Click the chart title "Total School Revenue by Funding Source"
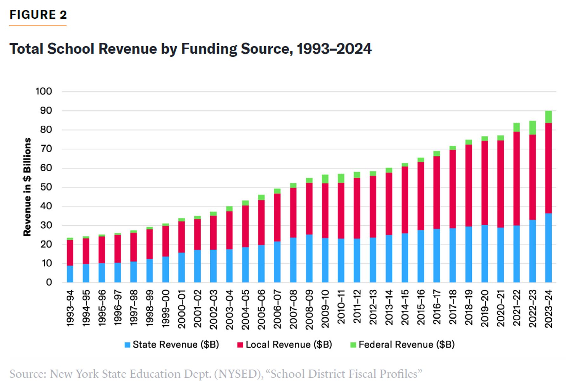The width and height of the screenshot is (571, 392). tap(190, 49)
